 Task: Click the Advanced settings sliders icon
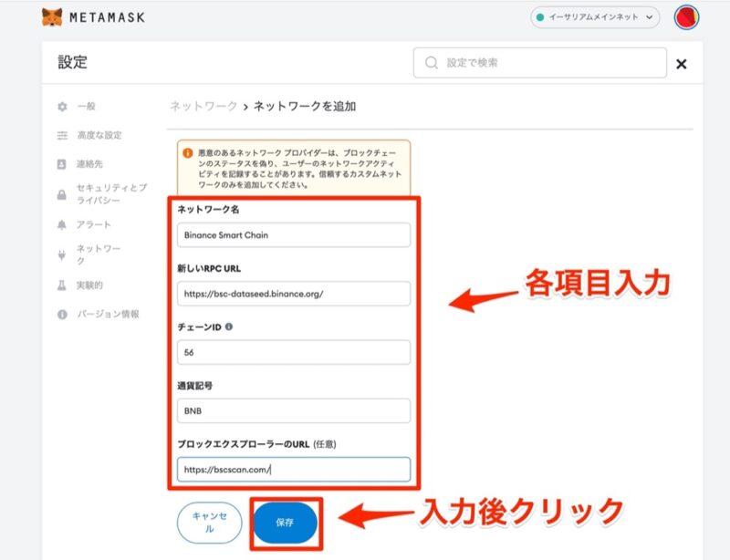[x=62, y=136]
